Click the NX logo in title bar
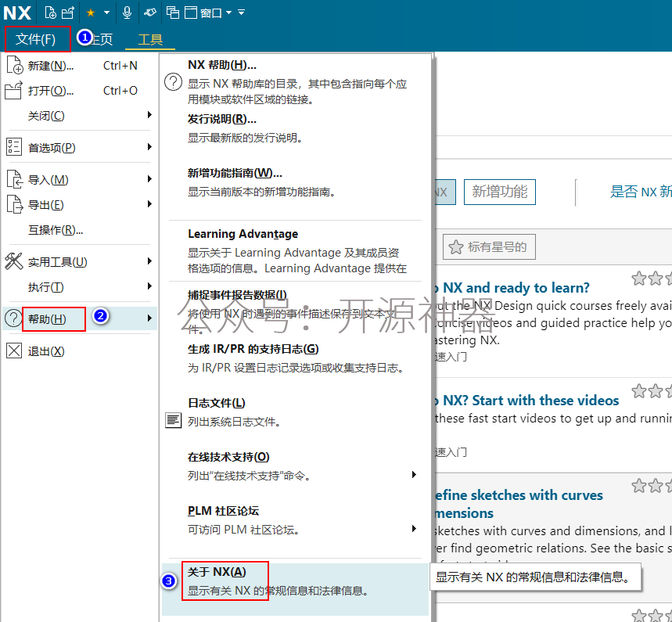This screenshot has width=672, height=622. click(x=17, y=13)
